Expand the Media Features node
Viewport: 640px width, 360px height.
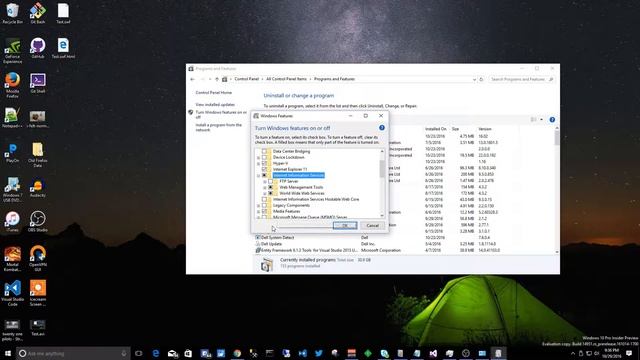[x=258, y=211]
